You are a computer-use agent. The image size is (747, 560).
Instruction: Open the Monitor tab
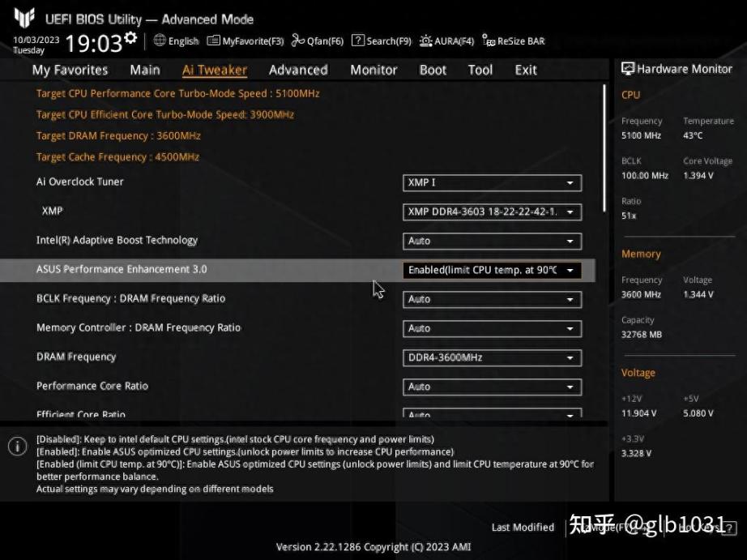tap(373, 70)
